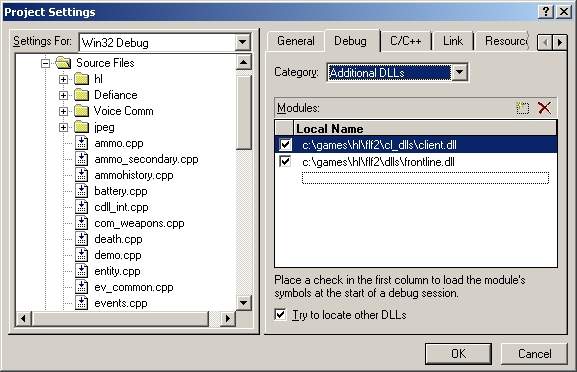Viewport: 577px width, 372px height.
Task: Select battery.cpp in the tree
Action: (121, 191)
